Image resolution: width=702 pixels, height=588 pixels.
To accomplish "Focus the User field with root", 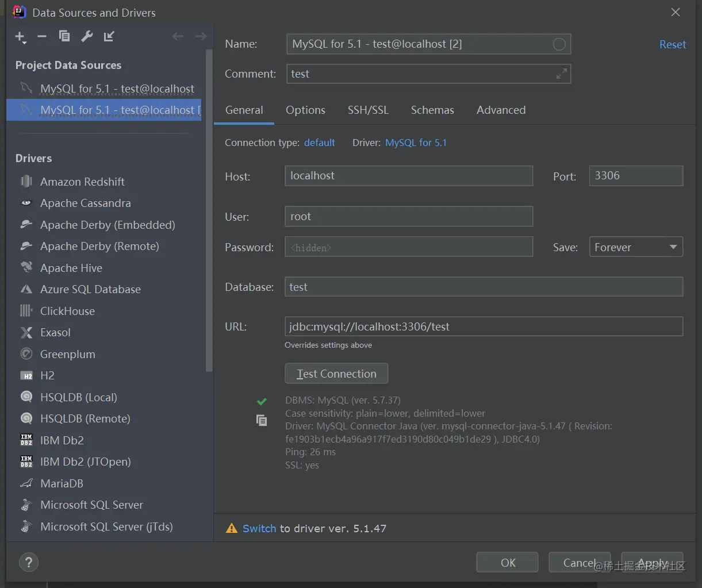I will tap(409, 217).
